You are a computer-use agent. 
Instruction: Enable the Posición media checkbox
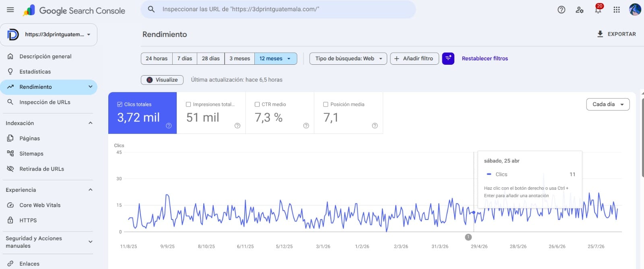326,105
